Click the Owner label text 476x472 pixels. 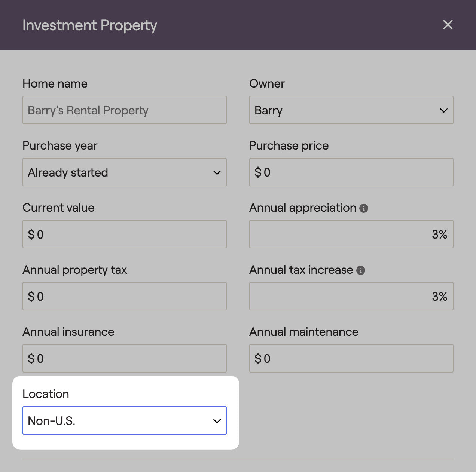point(267,83)
